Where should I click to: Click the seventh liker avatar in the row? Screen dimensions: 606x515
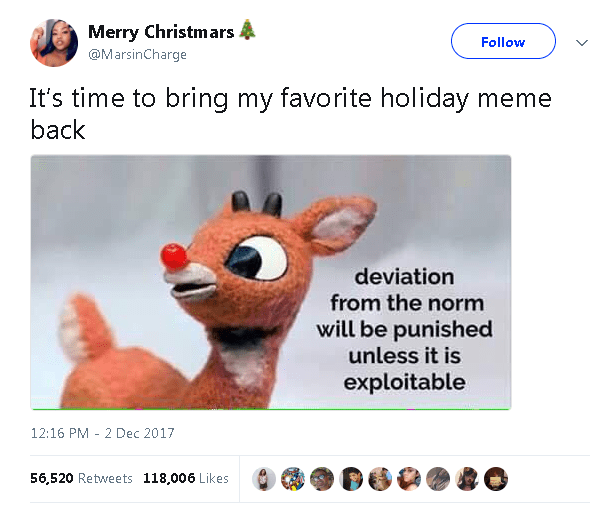[438, 479]
